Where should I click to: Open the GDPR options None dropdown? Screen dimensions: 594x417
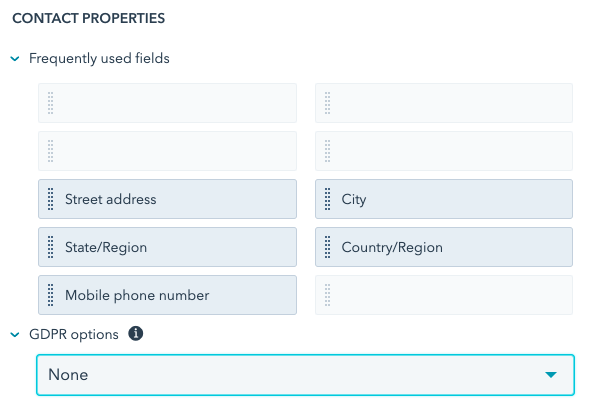click(x=305, y=375)
